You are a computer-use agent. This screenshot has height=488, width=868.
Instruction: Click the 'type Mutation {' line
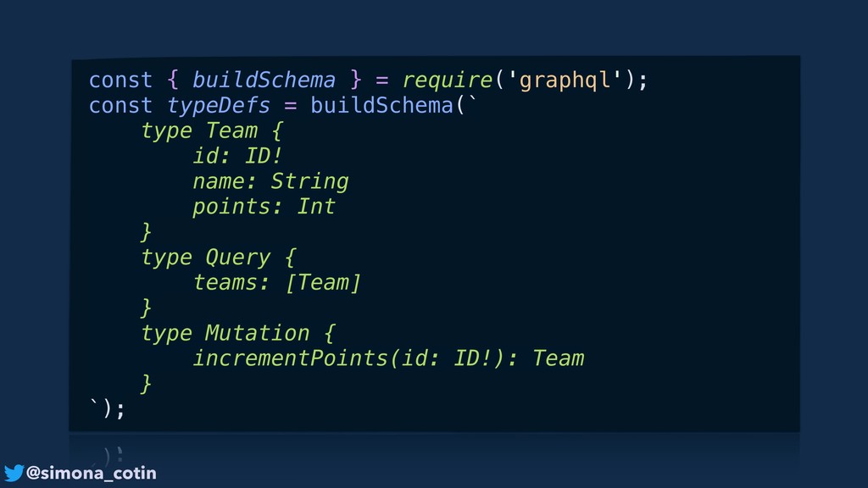coord(238,333)
